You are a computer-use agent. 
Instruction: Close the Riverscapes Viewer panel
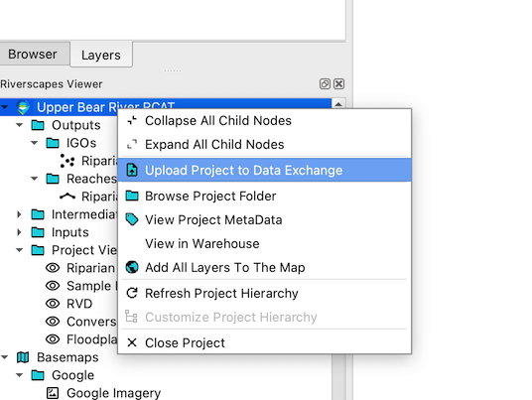[x=338, y=83]
